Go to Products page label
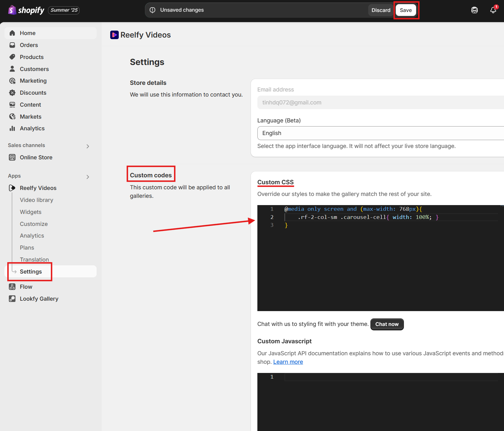 [x=32, y=57]
